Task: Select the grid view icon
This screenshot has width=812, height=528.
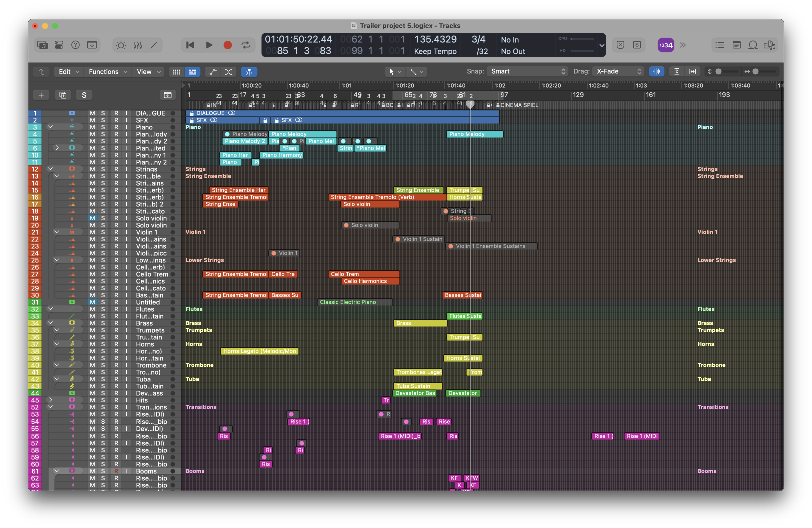Action: [176, 72]
